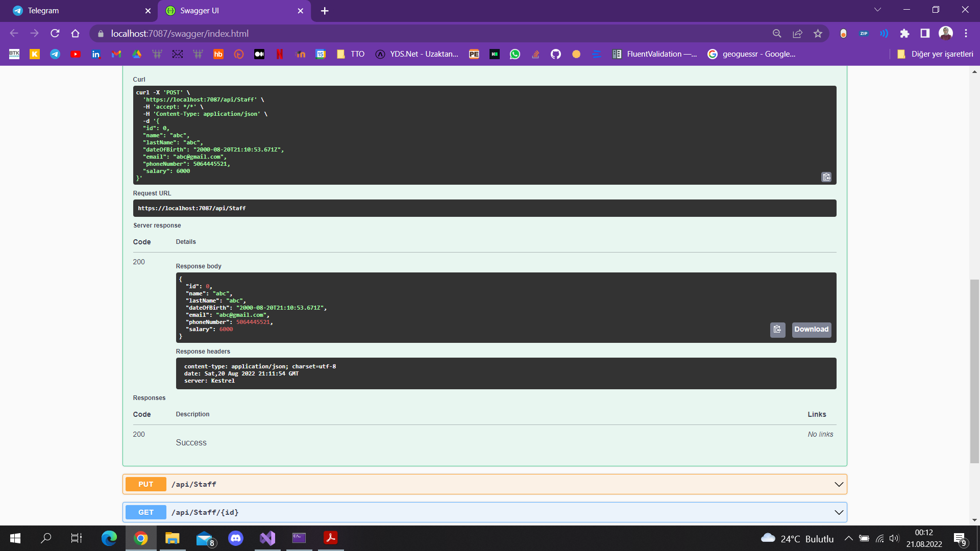The height and width of the screenshot is (551, 980).
Task: Open the geoguessr - Google bookmark link
Action: [752, 54]
